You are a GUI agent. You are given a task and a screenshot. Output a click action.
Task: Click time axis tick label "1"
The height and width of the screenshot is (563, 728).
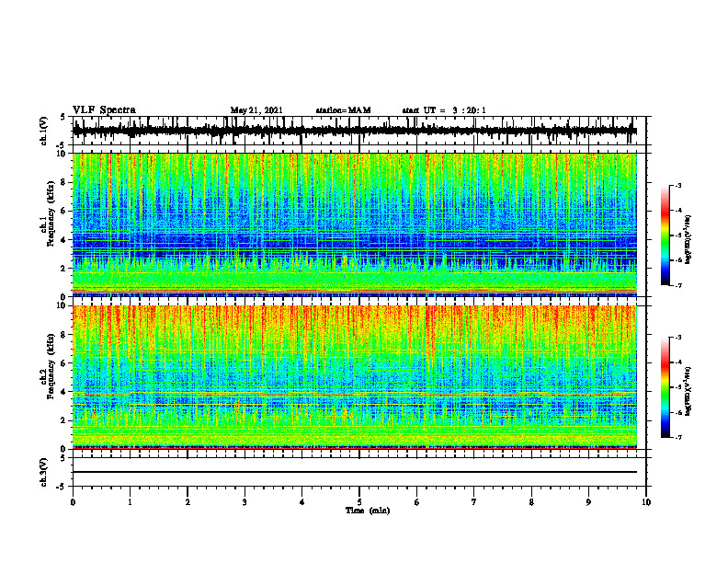(130, 502)
